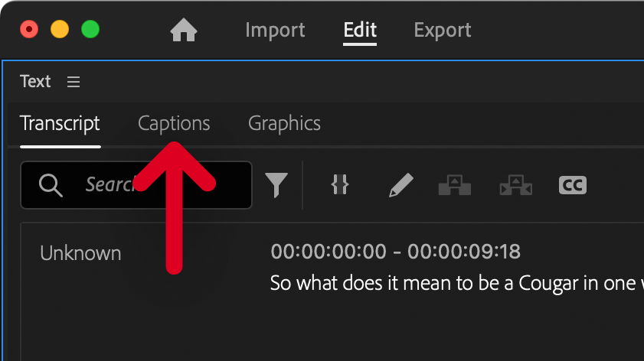Click the magnifying glass search icon
Screen dimensions: 644x361
[51, 185]
